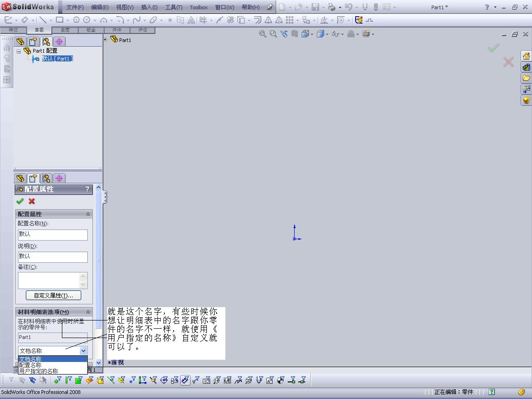Click the Zoom to Fit icon

click(262, 34)
